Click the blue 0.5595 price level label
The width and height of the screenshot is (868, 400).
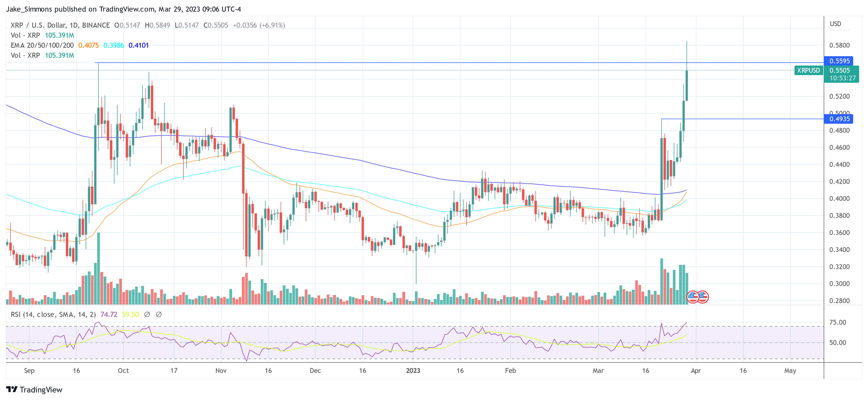pyautogui.click(x=839, y=61)
